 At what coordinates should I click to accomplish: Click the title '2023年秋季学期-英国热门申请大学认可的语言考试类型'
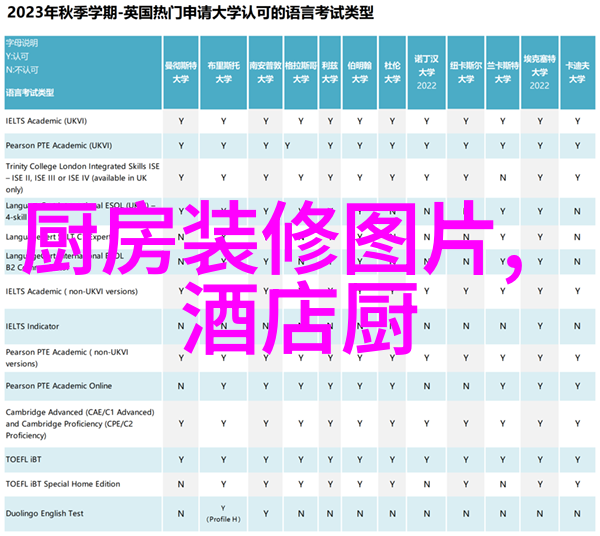[x=190, y=13]
